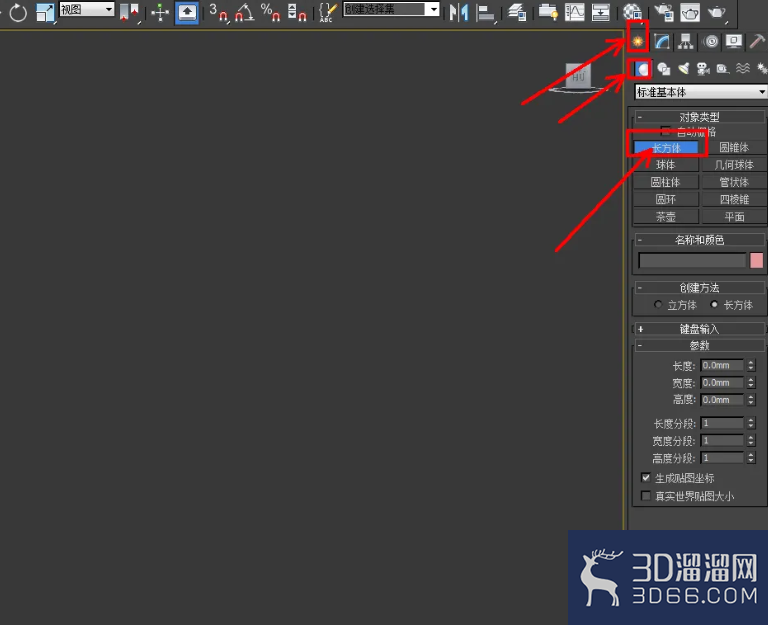Select the Geometry category icon
The width and height of the screenshot is (768, 625).
tap(642, 69)
